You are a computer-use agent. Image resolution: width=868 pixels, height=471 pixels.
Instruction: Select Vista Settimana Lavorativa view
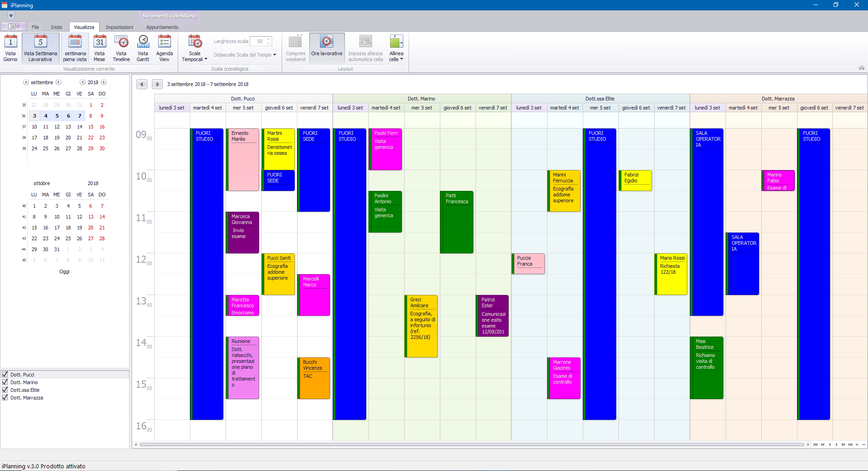click(x=40, y=48)
